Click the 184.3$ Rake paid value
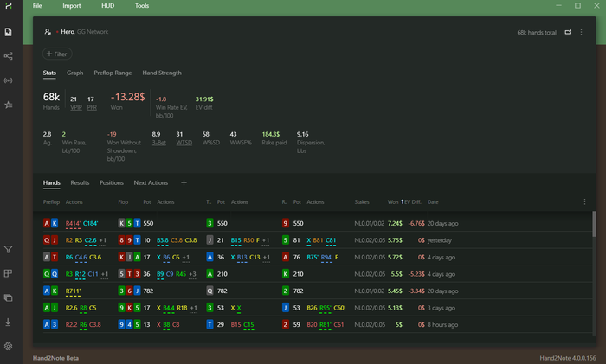The height and width of the screenshot is (364, 606). 270,134
